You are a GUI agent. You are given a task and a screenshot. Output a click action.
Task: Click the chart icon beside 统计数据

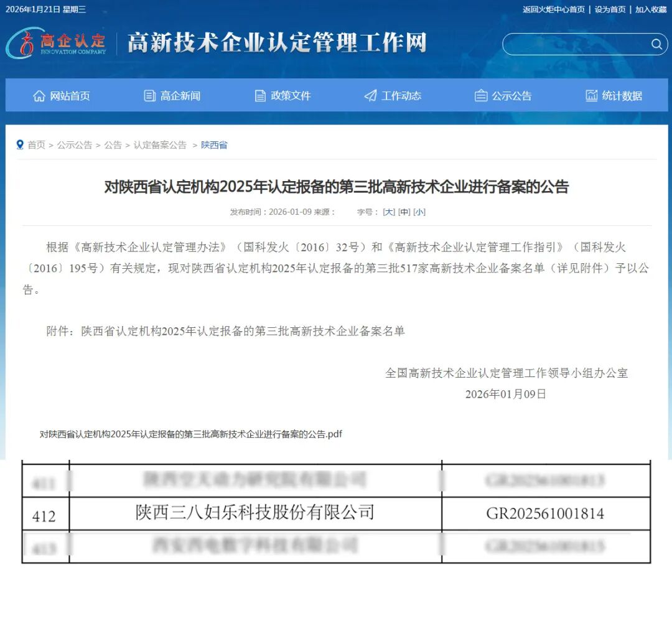coord(591,95)
